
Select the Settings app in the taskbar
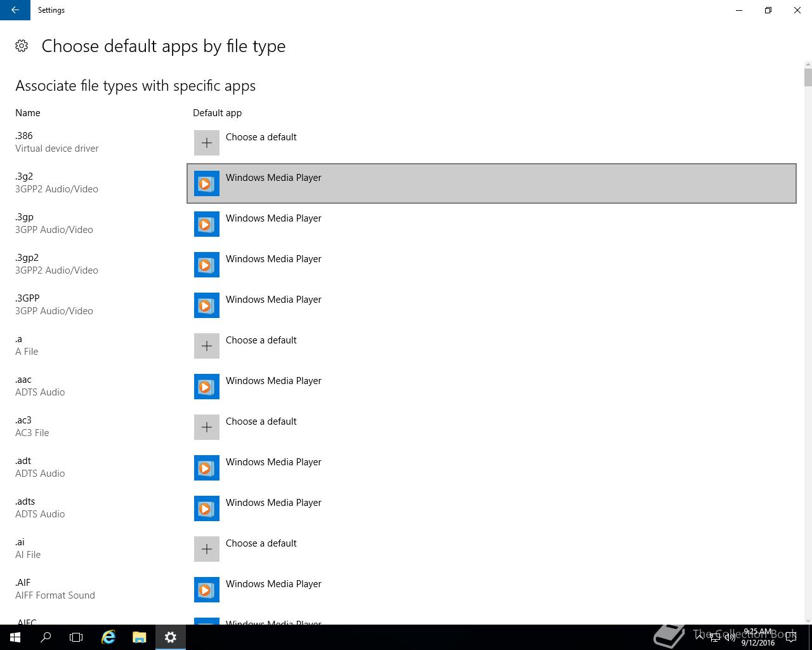170,637
